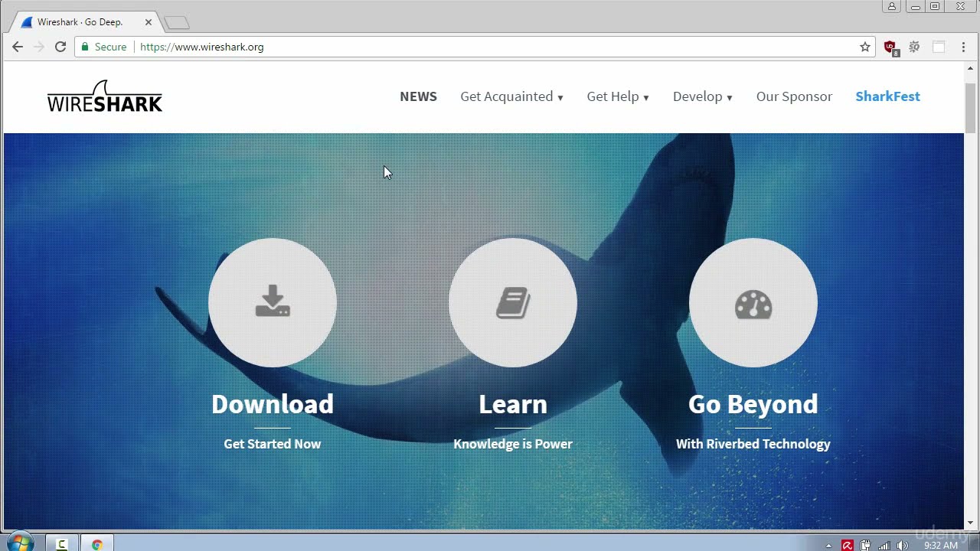Reload the page with the refresh icon
Image resolution: width=980 pixels, height=551 pixels.
(x=60, y=47)
